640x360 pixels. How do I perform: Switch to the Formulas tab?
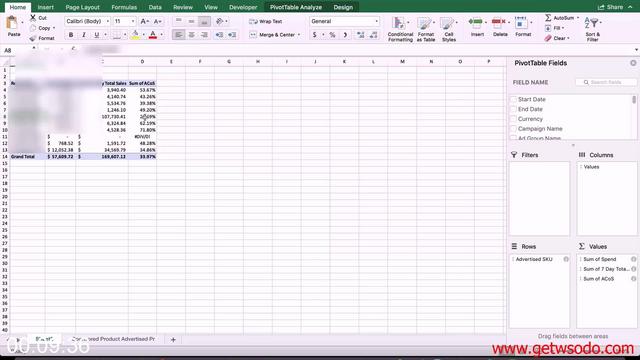124,7
